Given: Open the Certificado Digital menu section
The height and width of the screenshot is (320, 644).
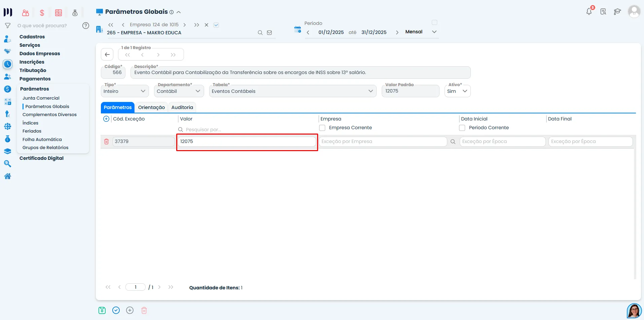Looking at the screenshot, I should click(x=41, y=158).
